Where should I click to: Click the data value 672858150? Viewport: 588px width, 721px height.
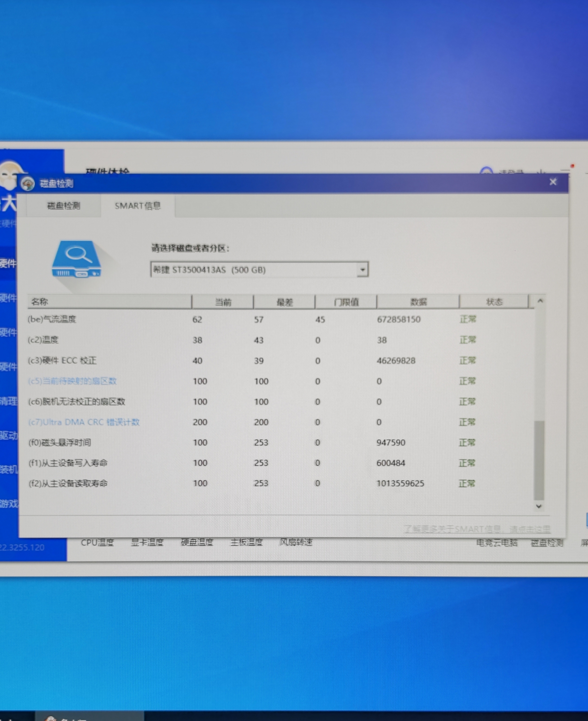399,319
